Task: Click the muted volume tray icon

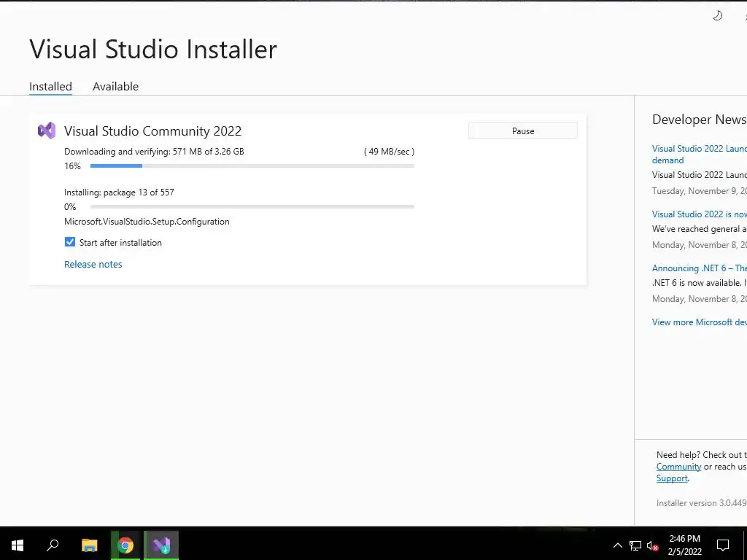Action: 653,545
